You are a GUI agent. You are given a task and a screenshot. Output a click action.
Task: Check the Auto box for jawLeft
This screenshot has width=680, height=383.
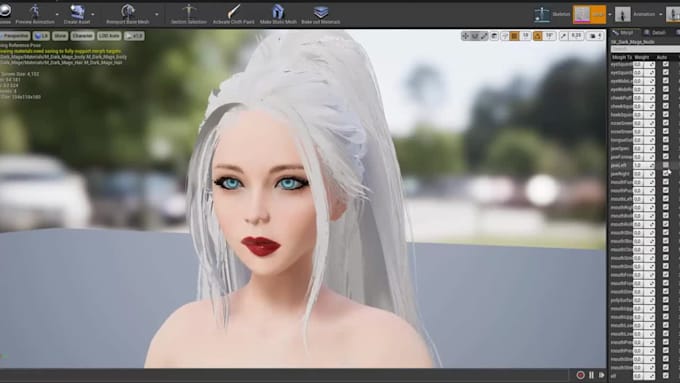click(666, 165)
